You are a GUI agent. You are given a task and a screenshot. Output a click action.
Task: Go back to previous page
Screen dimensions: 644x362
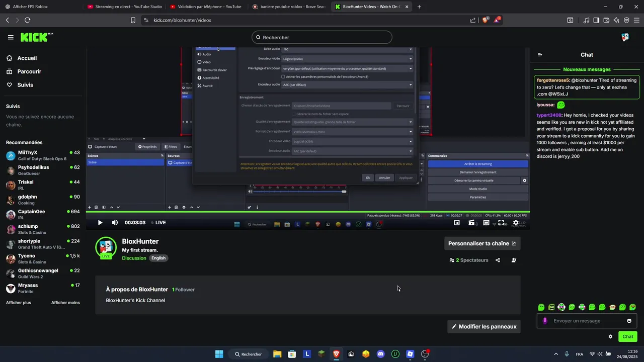[7, 20]
